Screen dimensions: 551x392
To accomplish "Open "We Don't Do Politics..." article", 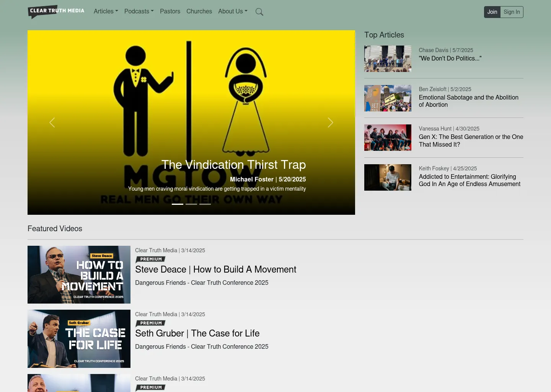I will pos(450,58).
